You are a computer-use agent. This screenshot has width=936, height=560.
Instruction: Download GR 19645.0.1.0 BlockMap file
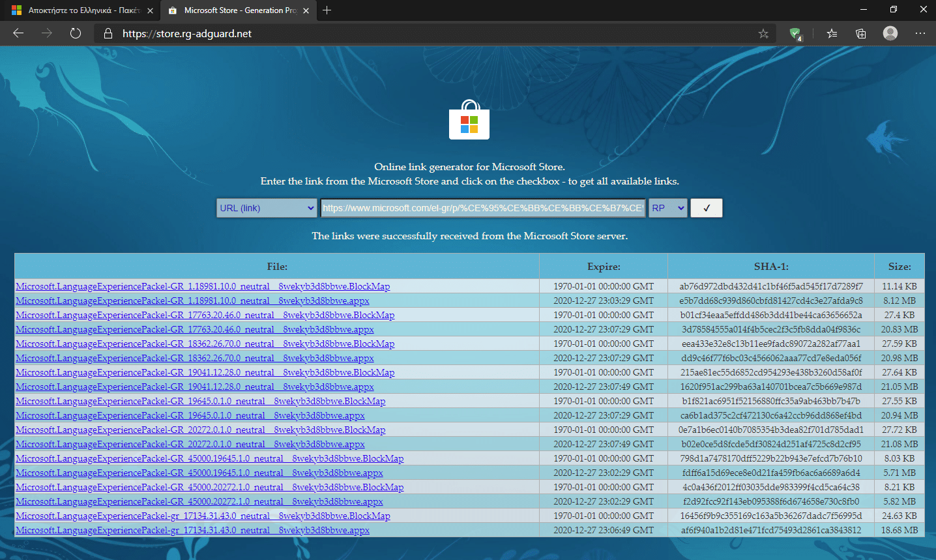(201, 401)
